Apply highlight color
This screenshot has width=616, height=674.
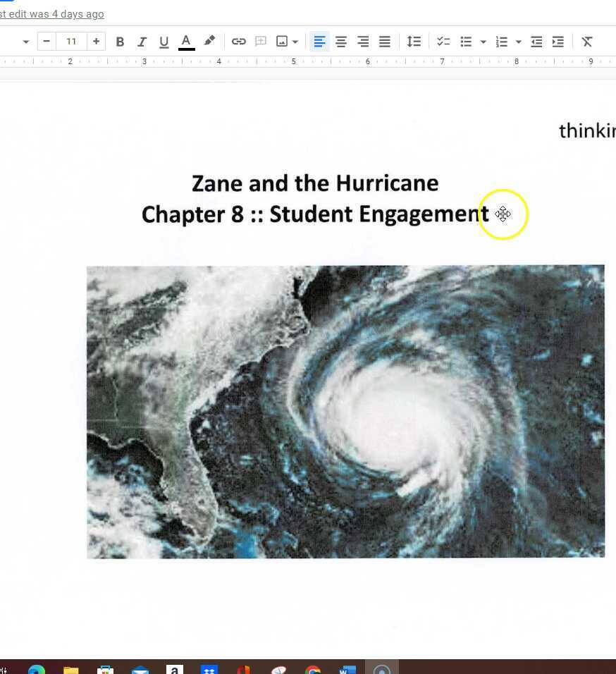(209, 41)
